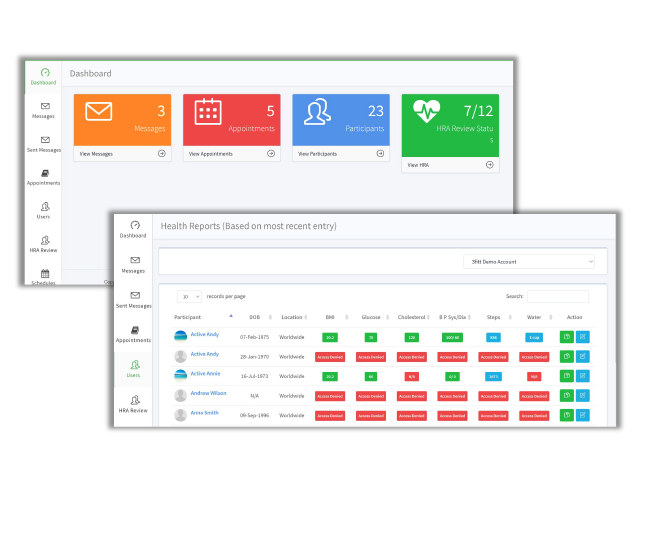Viewport: 649px width, 556px height.
Task: Go to Messages in Health Reports window sidebar
Action: pos(133,265)
